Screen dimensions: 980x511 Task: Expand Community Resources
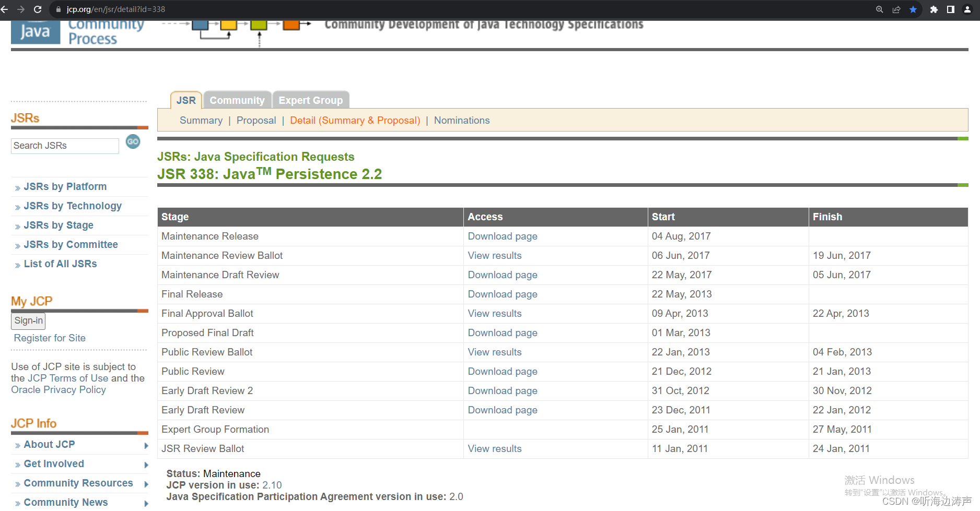pos(77,483)
